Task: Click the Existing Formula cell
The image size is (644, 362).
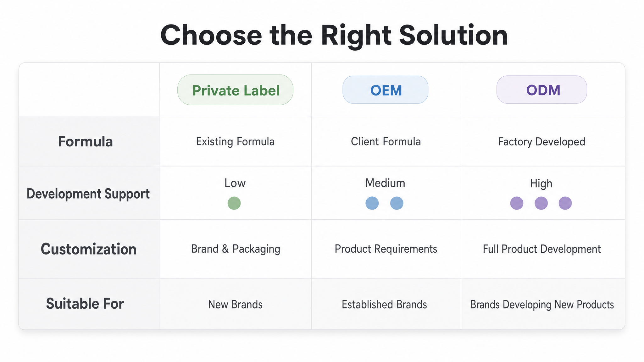Action: [x=235, y=142]
